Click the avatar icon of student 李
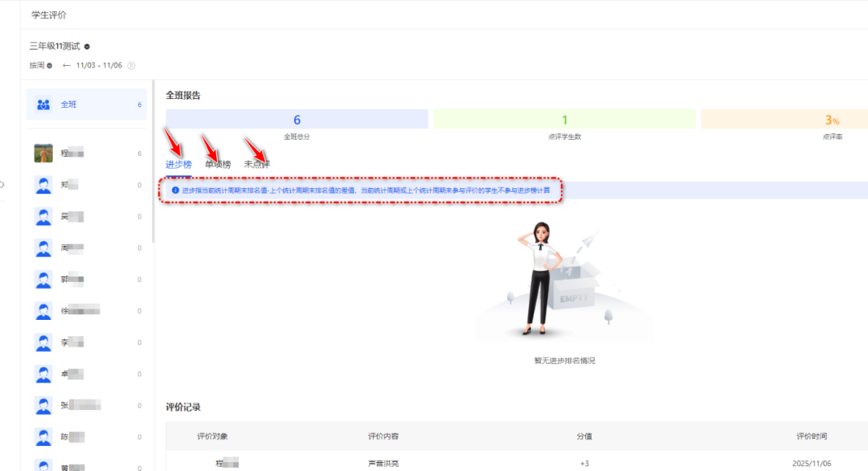The height and width of the screenshot is (471, 868). pos(43,342)
